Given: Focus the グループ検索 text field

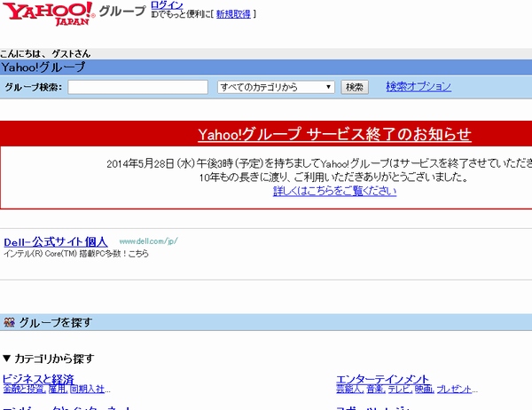Looking at the screenshot, I should click(x=137, y=87).
